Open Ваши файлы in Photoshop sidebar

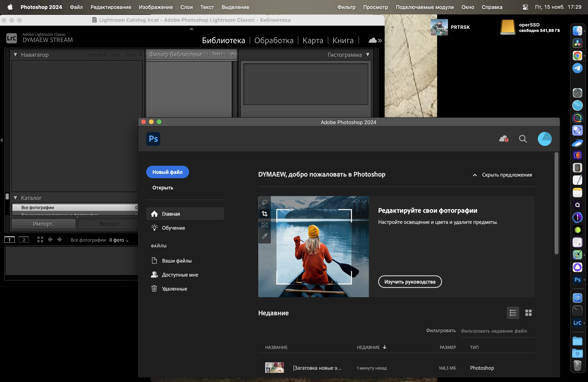(185, 261)
